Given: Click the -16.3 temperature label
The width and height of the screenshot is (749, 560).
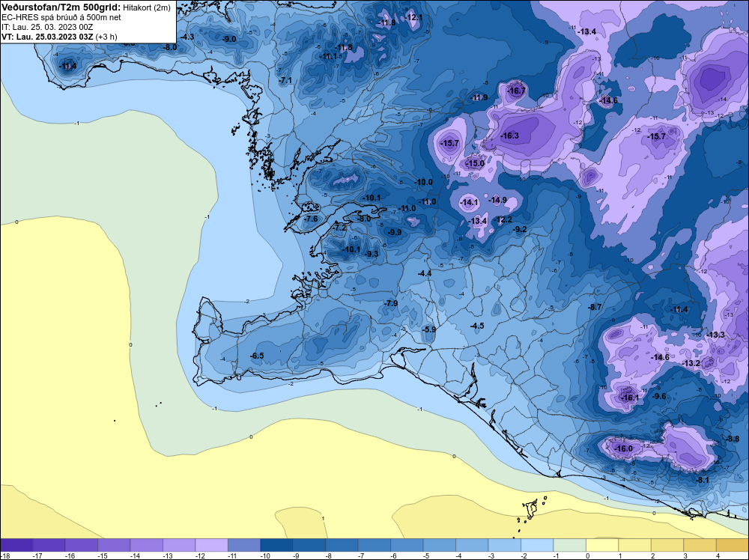Looking at the screenshot, I should 509,136.
